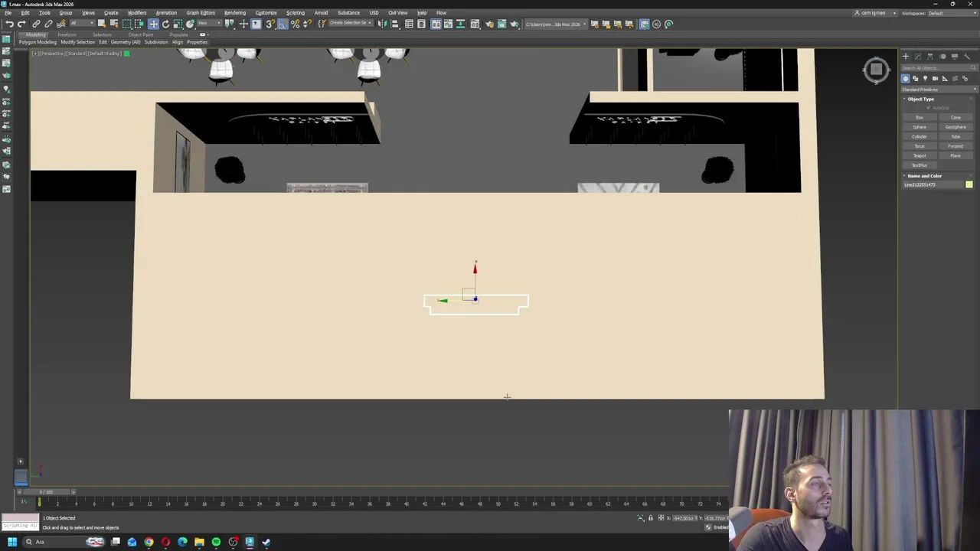Activate the Rectangular Selection Region tool

(126, 24)
